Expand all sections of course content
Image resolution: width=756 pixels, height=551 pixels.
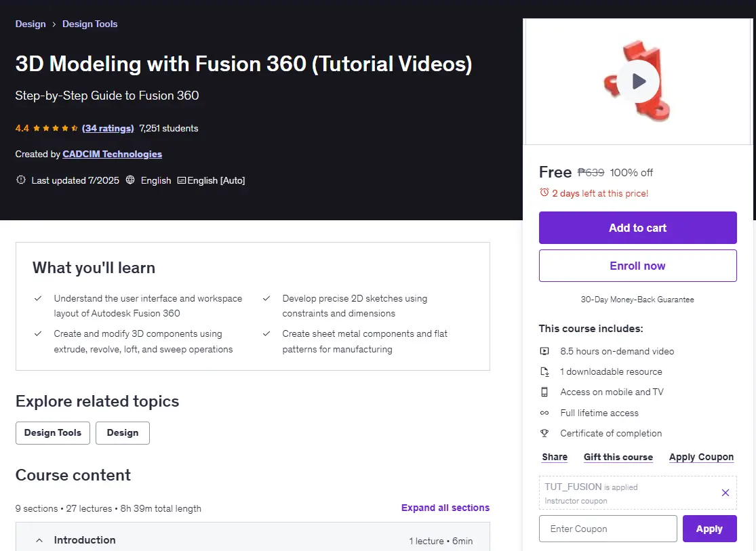click(445, 508)
